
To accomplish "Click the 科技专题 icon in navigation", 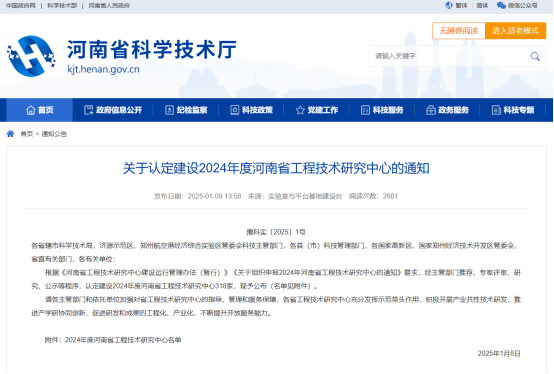I will [x=496, y=110].
